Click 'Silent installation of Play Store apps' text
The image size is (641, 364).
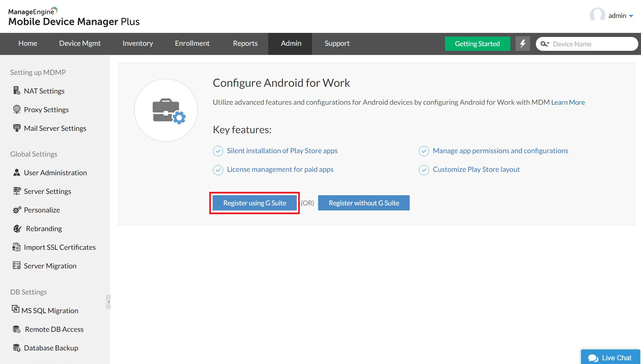(x=282, y=151)
